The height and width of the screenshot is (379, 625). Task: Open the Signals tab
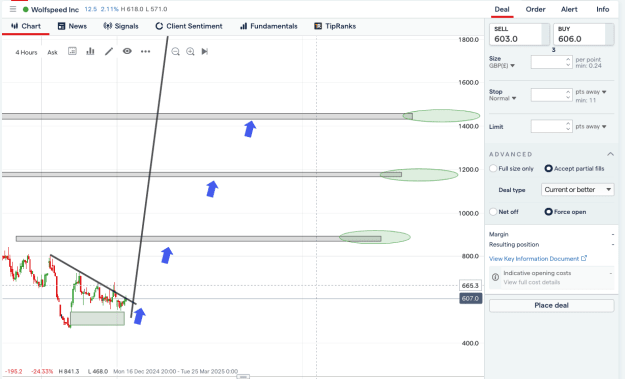point(121,26)
